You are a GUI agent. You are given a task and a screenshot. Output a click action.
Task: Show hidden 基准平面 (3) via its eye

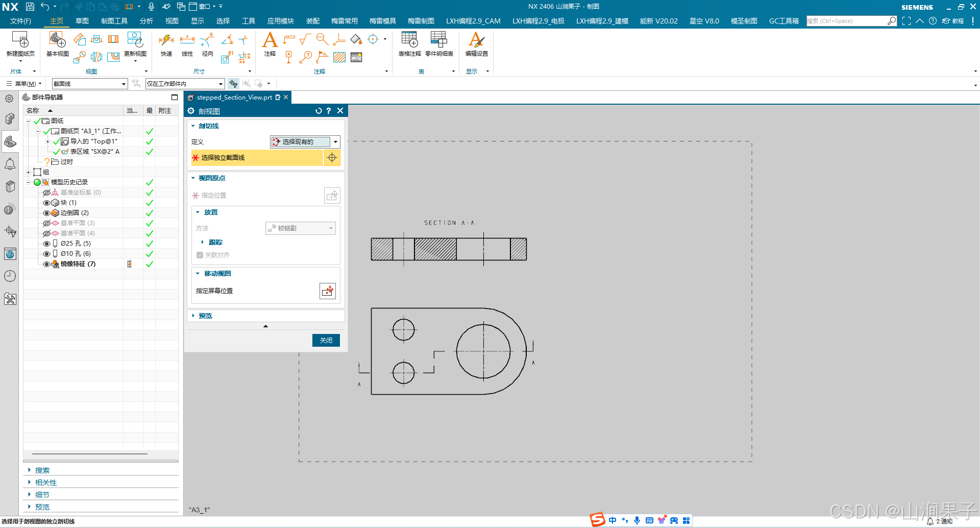point(46,223)
